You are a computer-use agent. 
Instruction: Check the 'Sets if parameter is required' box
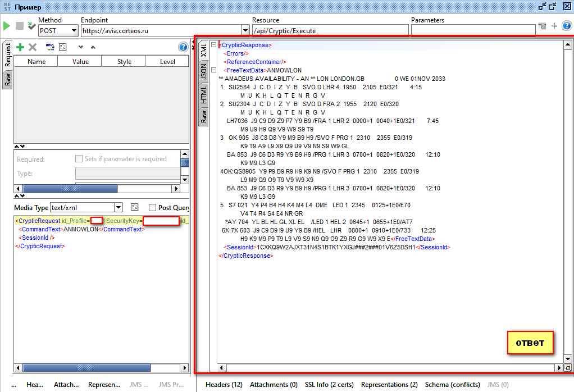pyautogui.click(x=79, y=159)
